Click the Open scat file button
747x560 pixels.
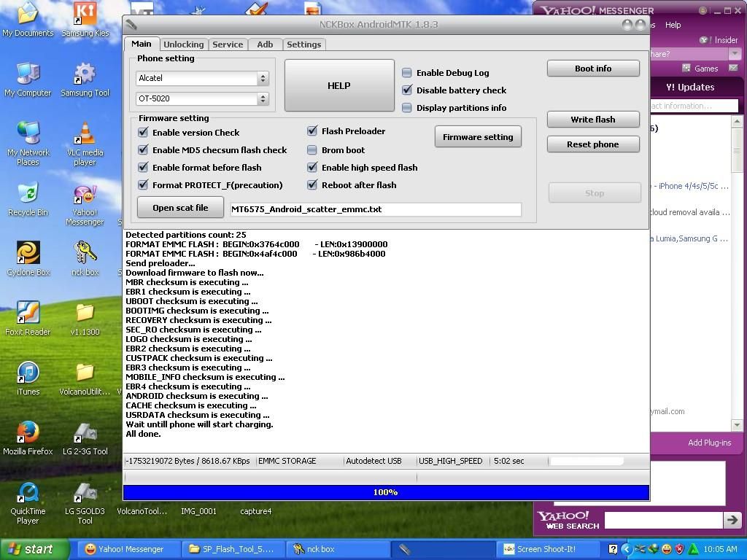coord(180,208)
